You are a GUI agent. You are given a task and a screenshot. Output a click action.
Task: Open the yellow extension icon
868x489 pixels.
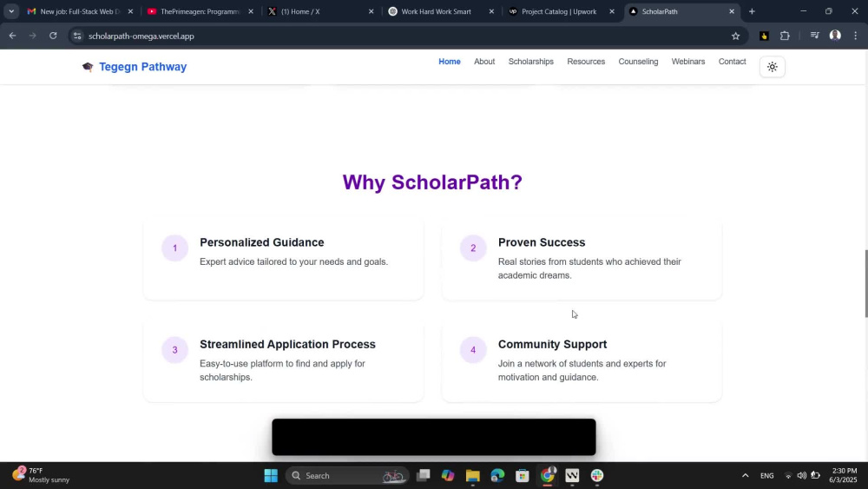(x=764, y=36)
